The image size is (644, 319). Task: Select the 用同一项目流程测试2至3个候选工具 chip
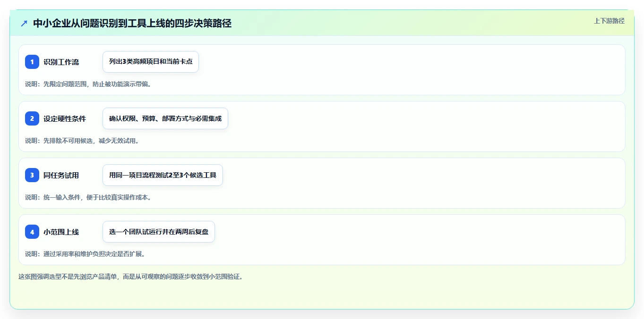(x=163, y=175)
